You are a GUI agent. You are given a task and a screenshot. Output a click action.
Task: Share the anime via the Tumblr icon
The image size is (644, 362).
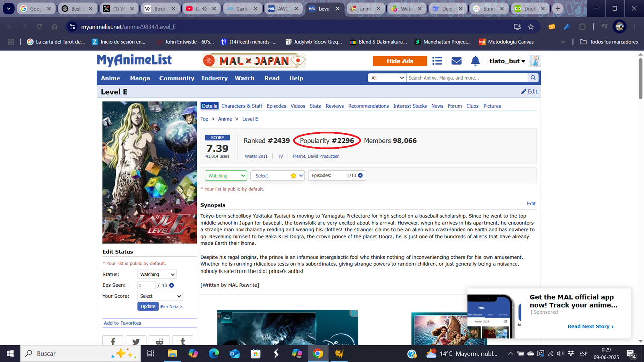pyautogui.click(x=182, y=341)
